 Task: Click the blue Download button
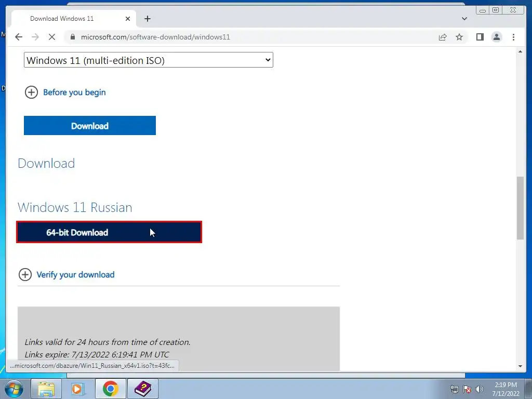[89, 126]
